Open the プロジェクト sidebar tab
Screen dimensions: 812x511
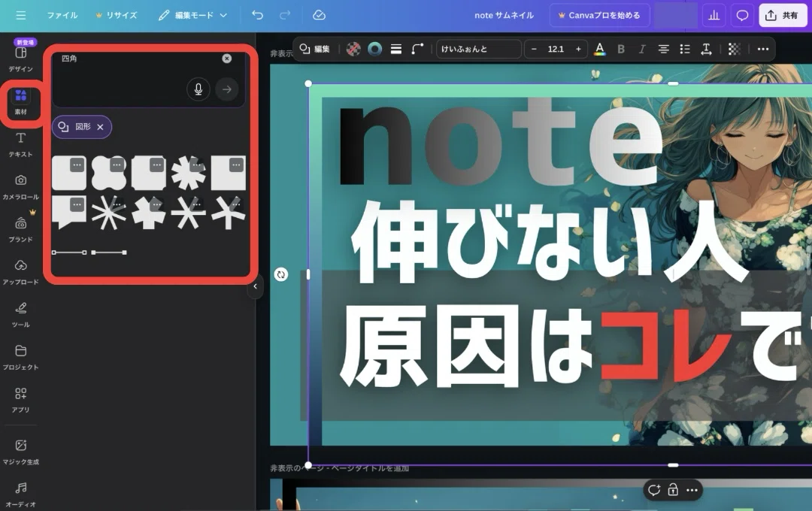coord(21,357)
